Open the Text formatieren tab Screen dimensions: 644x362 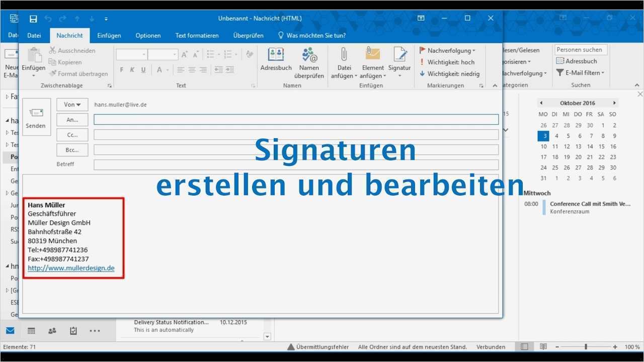click(197, 35)
